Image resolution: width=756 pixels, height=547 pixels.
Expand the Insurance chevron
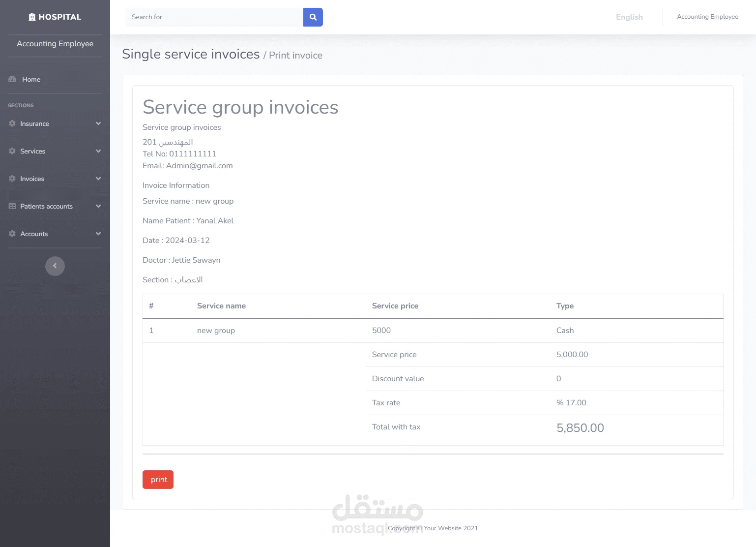98,123
